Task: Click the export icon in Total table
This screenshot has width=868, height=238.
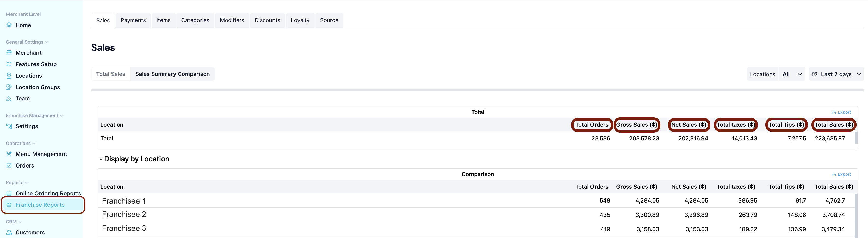Action: point(834,112)
